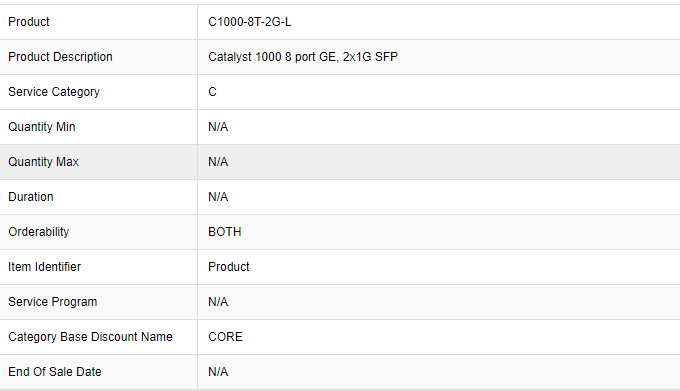Click the Product row label
Viewport: 680px width, 391px height.
pyautogui.click(x=29, y=22)
